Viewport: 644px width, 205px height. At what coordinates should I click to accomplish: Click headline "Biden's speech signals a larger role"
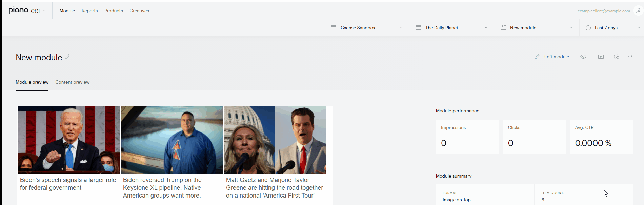tap(68, 184)
